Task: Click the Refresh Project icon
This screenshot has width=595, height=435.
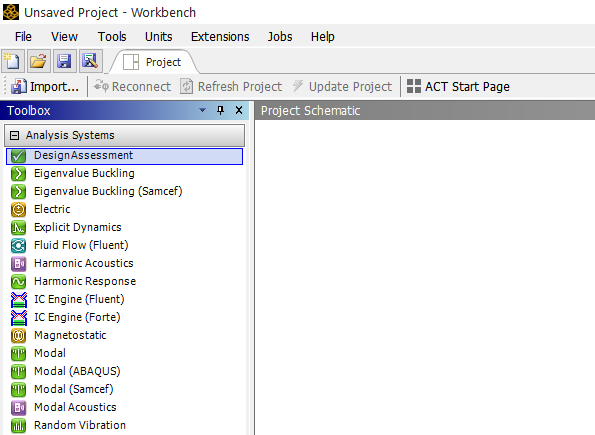Action: 186,87
